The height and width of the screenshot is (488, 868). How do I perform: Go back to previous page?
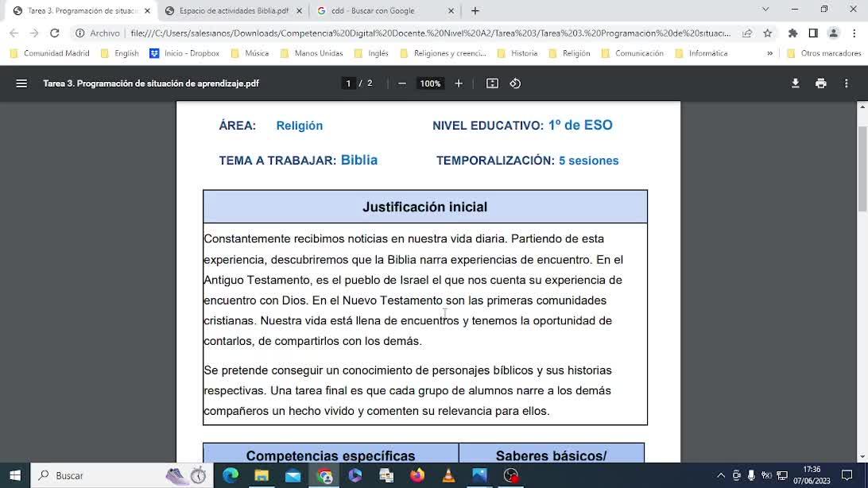pyautogui.click(x=14, y=33)
